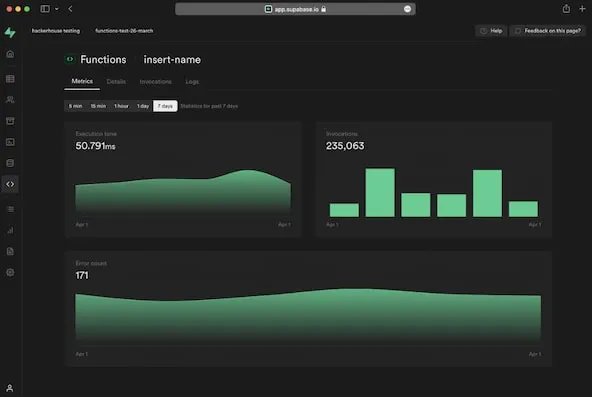The height and width of the screenshot is (397, 592).
Task: Click the 171 error count value
Action: click(x=82, y=275)
